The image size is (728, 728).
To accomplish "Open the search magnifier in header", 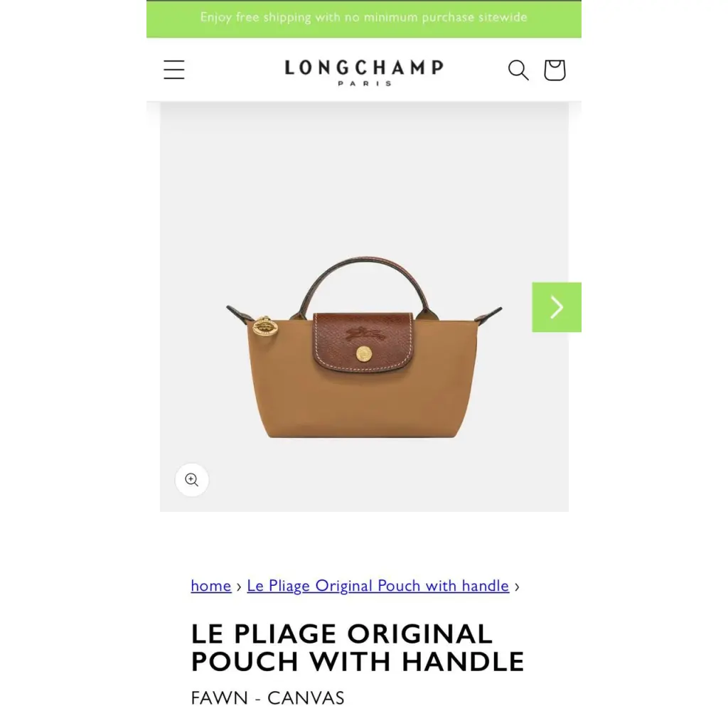I will pyautogui.click(x=518, y=70).
